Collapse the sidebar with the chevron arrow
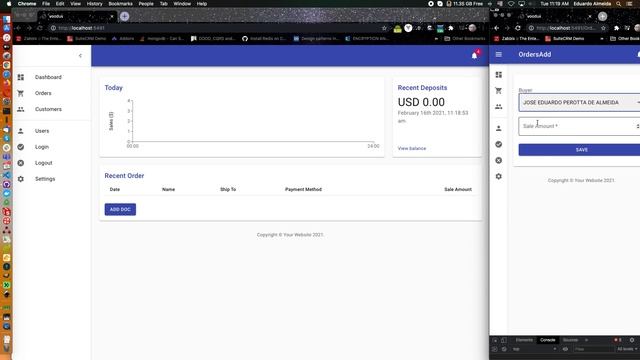 (x=80, y=56)
